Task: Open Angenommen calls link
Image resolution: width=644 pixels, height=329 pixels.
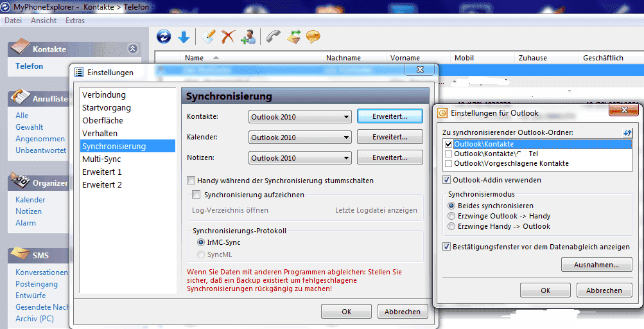Action: (x=40, y=139)
